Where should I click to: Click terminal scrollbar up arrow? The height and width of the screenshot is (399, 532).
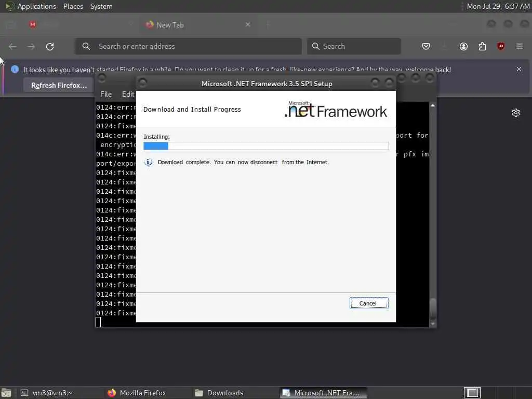tap(433, 106)
